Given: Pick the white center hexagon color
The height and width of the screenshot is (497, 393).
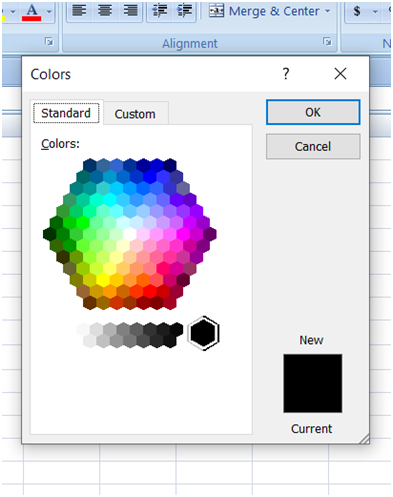Looking at the screenshot, I should pyautogui.click(x=130, y=234).
